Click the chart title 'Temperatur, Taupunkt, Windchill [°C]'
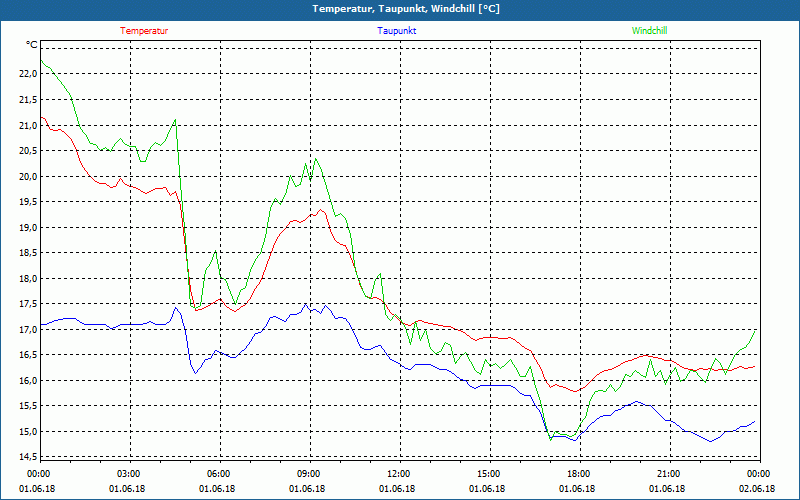 (406, 9)
